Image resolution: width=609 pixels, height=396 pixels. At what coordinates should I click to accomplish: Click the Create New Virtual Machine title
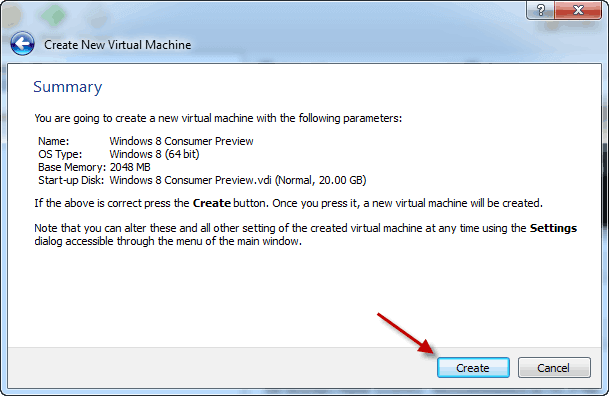tap(117, 45)
